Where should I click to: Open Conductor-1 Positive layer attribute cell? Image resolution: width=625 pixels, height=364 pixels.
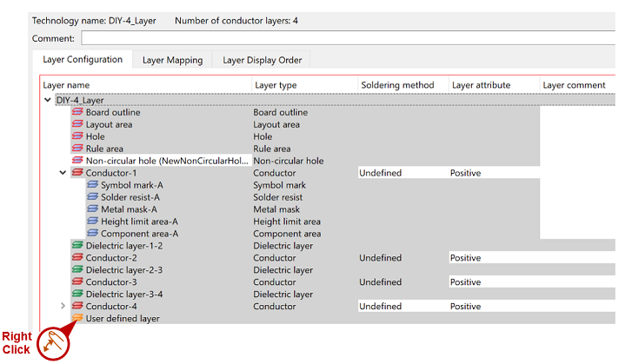coord(495,173)
